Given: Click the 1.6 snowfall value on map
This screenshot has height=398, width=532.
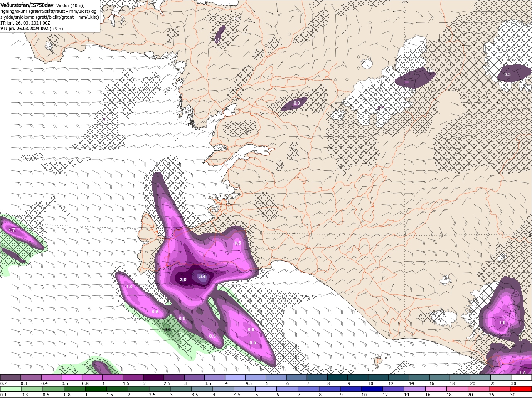Looking at the screenshot, I should click(x=502, y=322).
